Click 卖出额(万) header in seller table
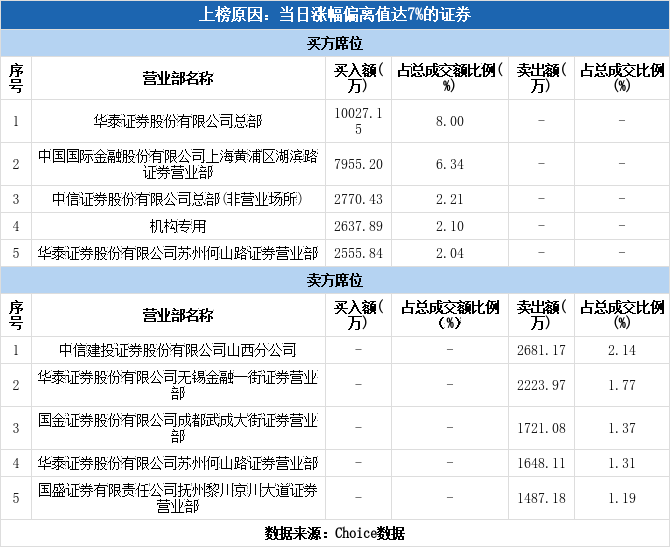This screenshot has height=547, width=670. coord(541,315)
